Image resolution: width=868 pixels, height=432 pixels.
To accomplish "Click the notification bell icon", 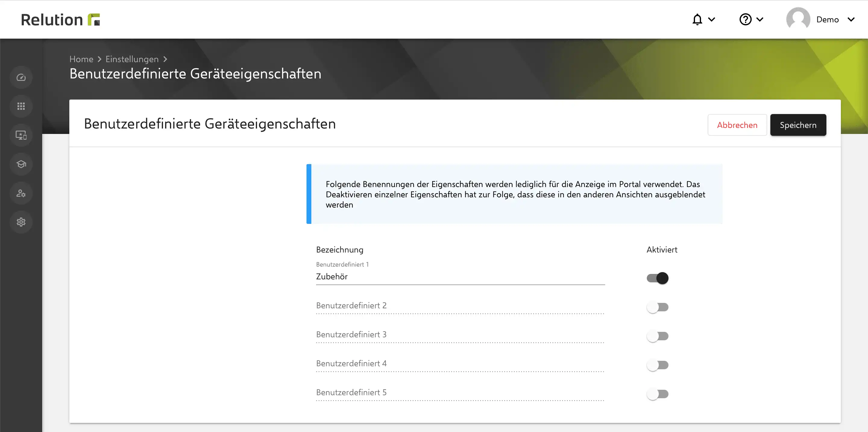I will pyautogui.click(x=697, y=20).
